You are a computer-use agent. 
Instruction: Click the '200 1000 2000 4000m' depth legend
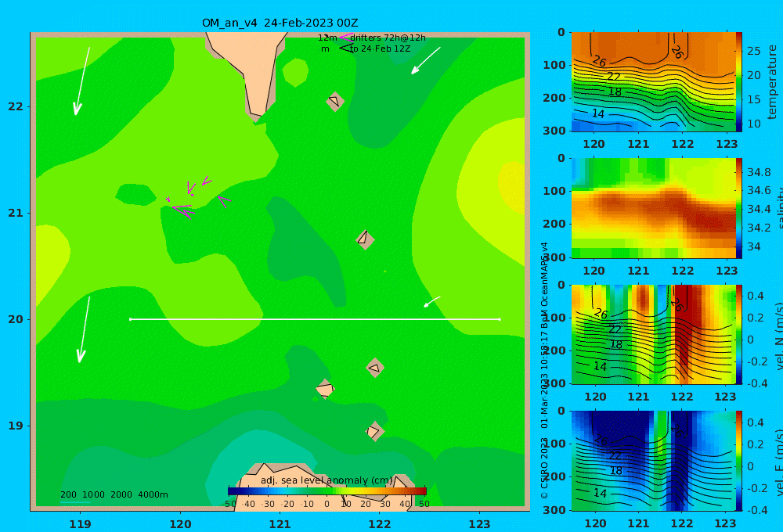[x=114, y=494]
